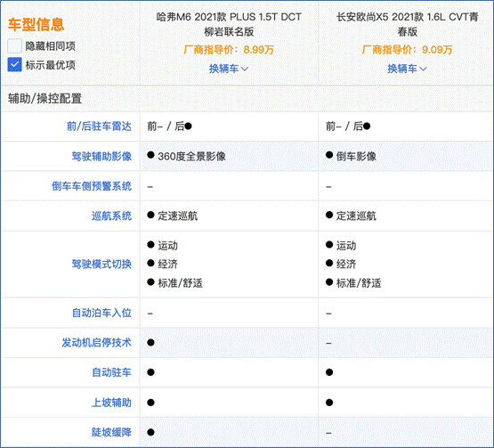
Task: Open the 上坡辅助 parameter link
Action: 111,403
